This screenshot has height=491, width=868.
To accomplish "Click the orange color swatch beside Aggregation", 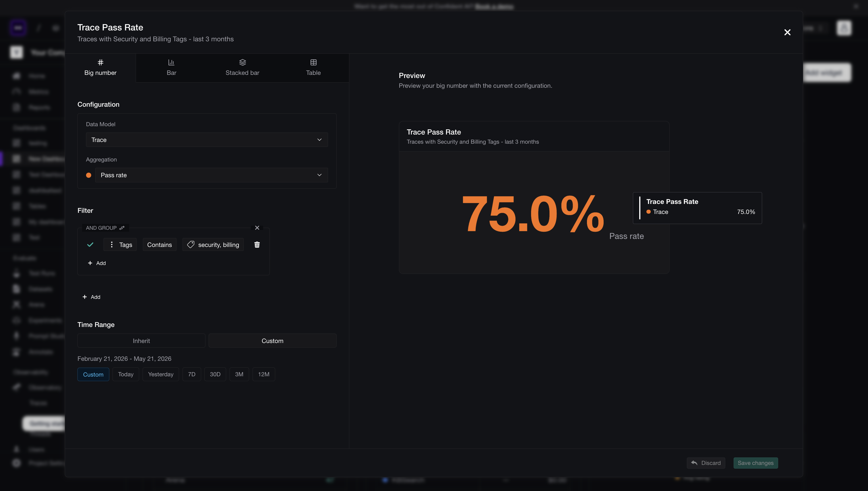I will pos(89,175).
